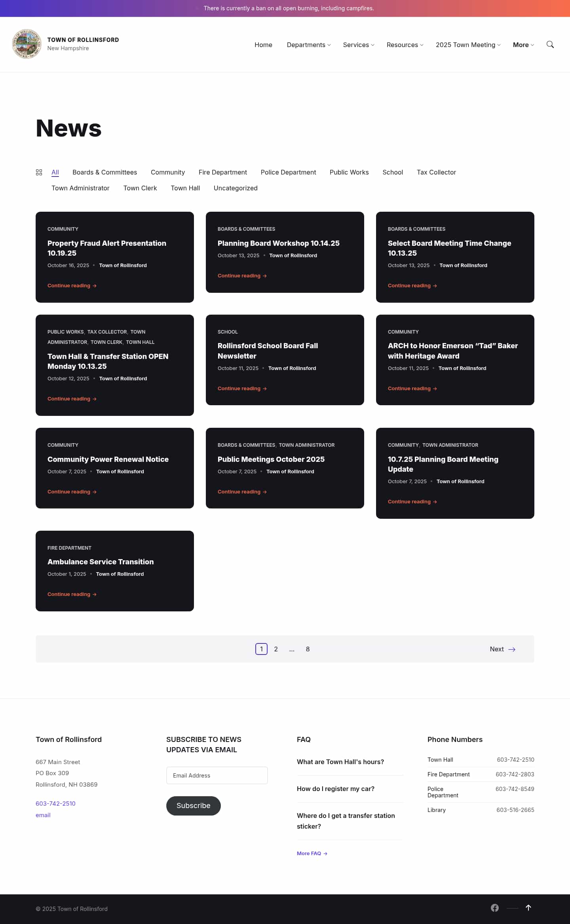The height and width of the screenshot is (924, 570).
Task: Expand the Departments menu
Action: [309, 45]
